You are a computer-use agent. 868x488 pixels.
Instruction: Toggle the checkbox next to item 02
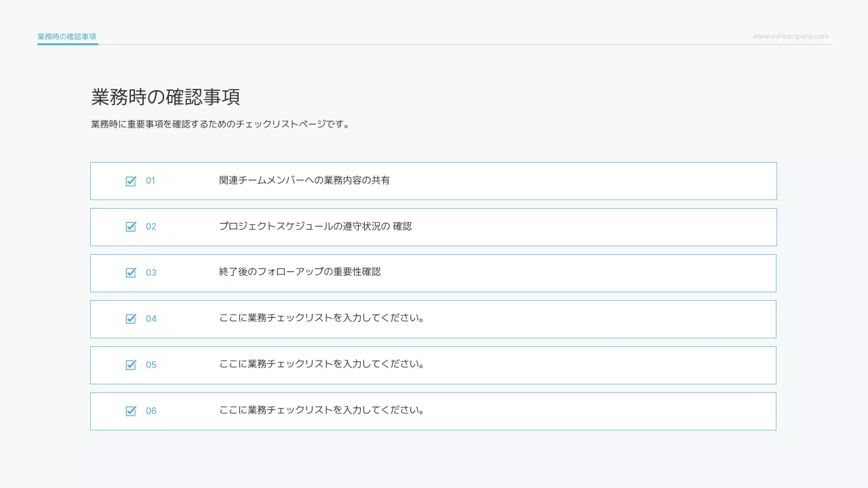pos(131,226)
